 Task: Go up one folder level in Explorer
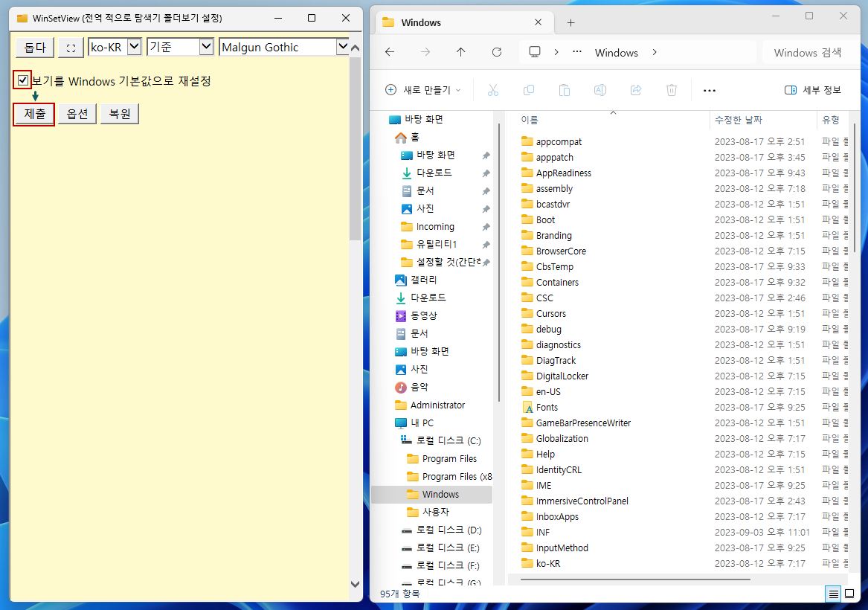click(460, 52)
